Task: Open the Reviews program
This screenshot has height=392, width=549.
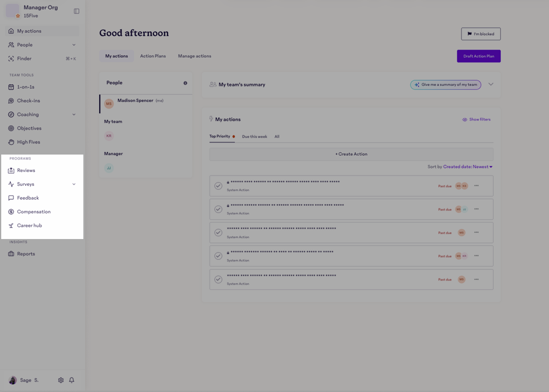Action: (25, 170)
